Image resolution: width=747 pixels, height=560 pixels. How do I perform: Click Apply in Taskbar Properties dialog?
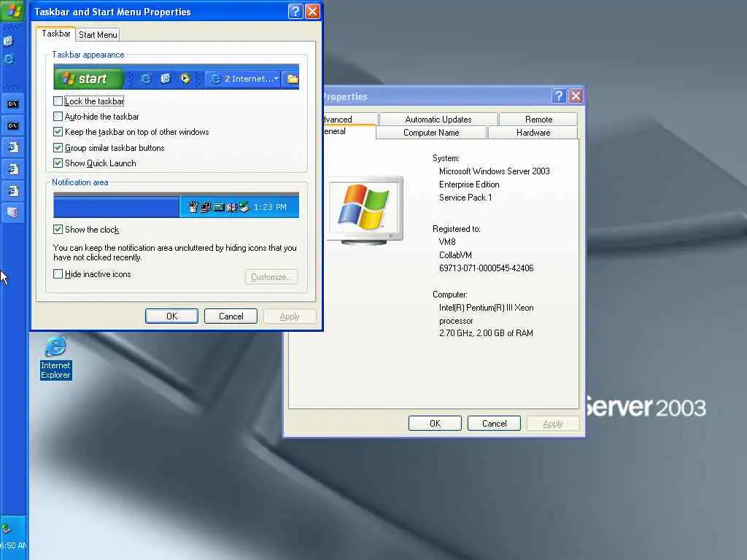[290, 316]
